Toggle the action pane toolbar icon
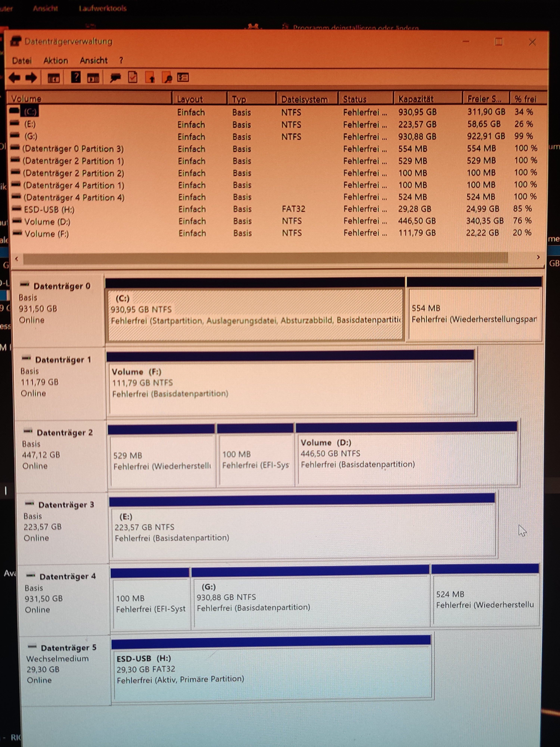This screenshot has height=747, width=560. (x=94, y=78)
